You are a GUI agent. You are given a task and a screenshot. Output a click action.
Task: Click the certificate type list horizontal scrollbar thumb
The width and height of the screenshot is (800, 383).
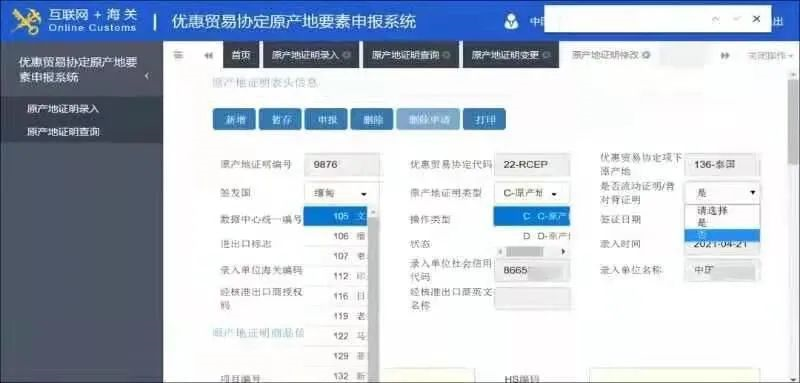[524, 252]
